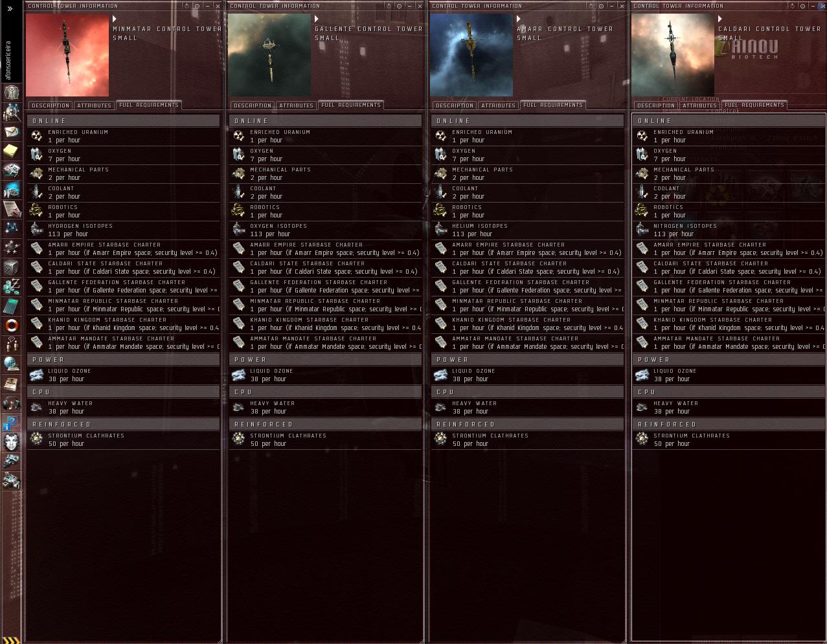Click star-shaped header button on Minmatar window
This screenshot has width=827, height=644.
coord(187,6)
